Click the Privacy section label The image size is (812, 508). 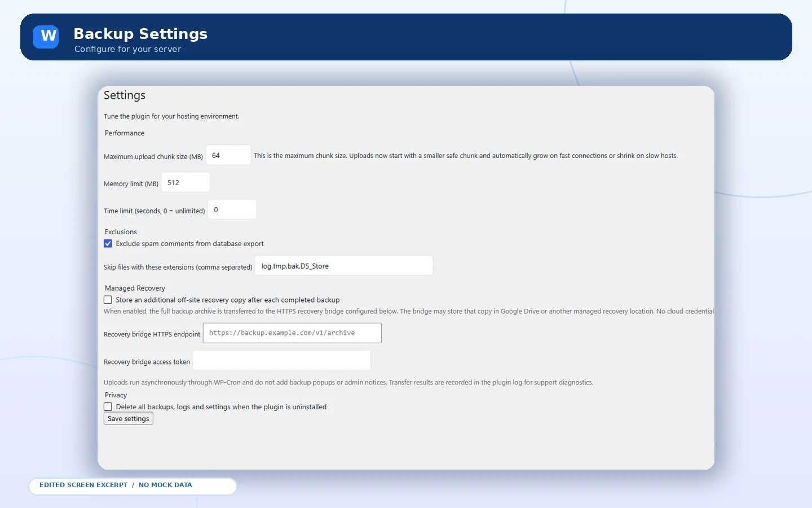point(116,395)
